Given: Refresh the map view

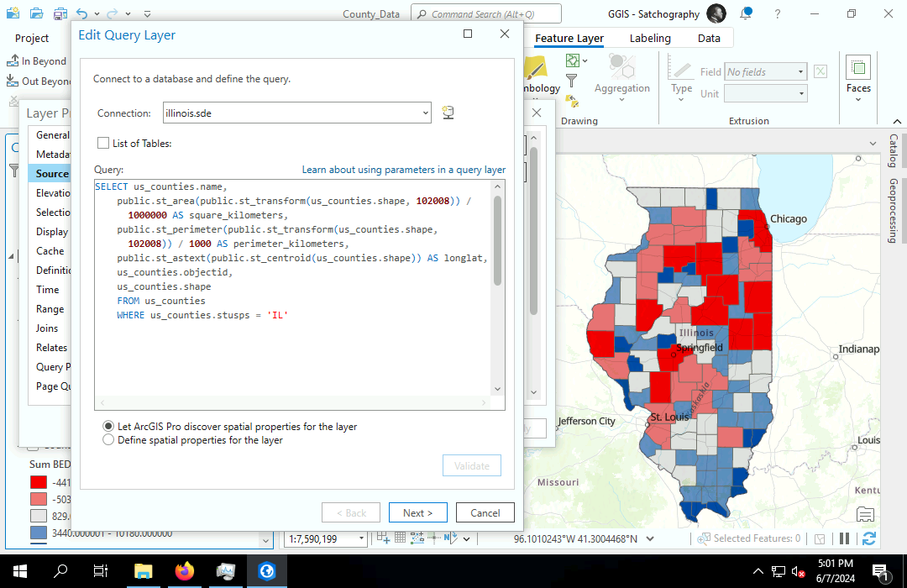Looking at the screenshot, I should click(x=868, y=538).
